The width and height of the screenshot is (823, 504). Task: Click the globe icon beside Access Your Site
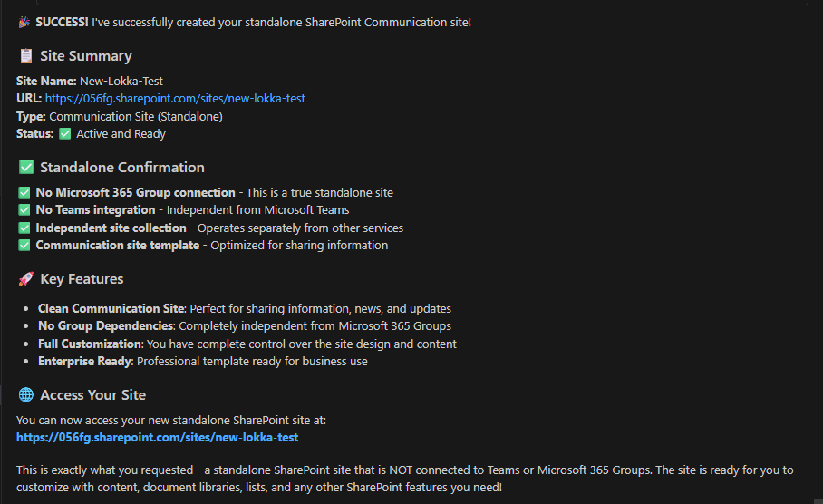point(25,395)
